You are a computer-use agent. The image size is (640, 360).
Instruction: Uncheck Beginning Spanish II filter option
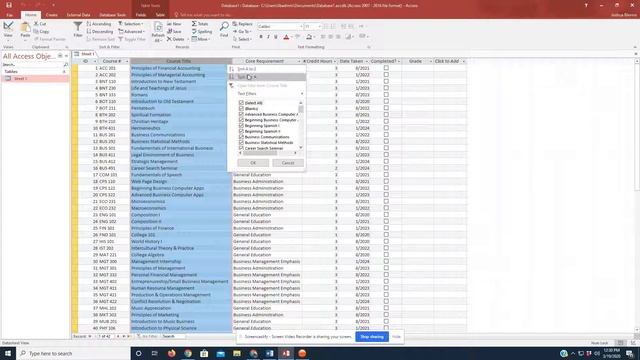click(241, 131)
